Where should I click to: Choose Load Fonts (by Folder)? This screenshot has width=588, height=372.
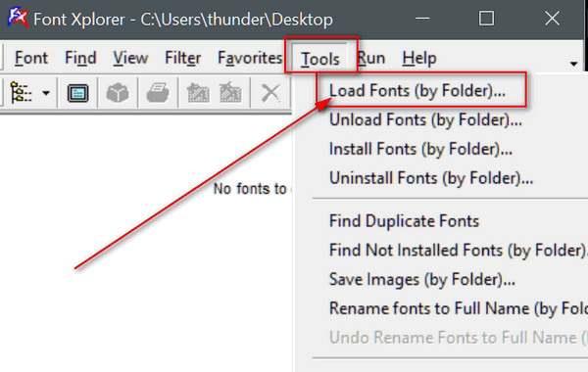[x=417, y=91]
